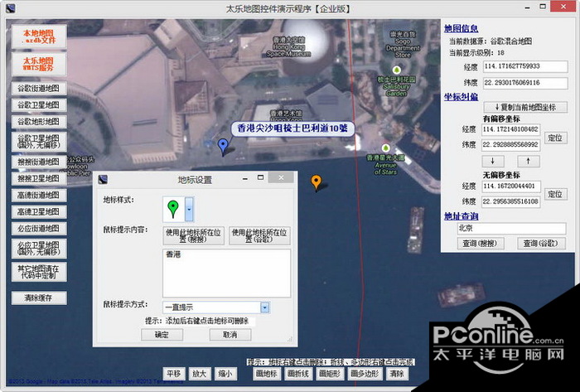This screenshot has height=392, width=580.
Task: Click 有偏移坐标 经度 input field
Action: 511,130
